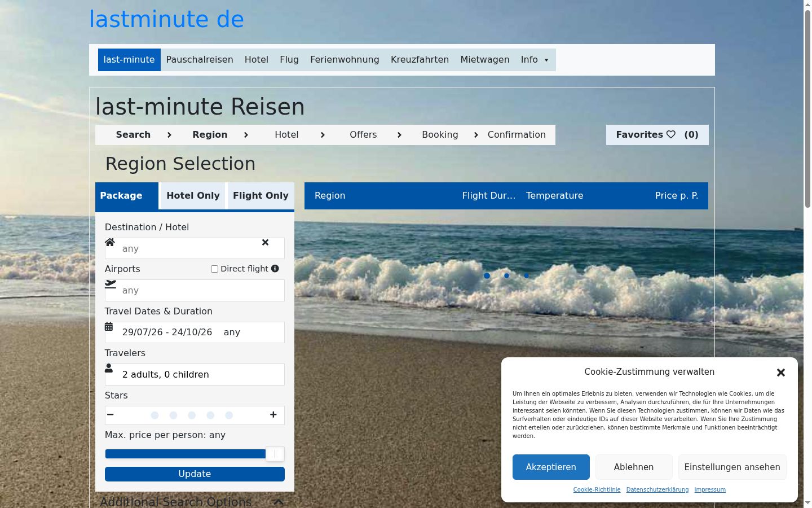This screenshot has height=508, width=812.
Task: Select the third star rating dot
Action: (192, 415)
